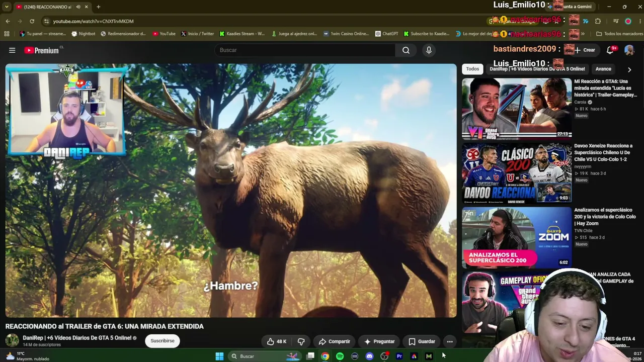Viewport: 644px width, 362px height.
Task: Open Redimensionador bookmark
Action: [x=123, y=34]
